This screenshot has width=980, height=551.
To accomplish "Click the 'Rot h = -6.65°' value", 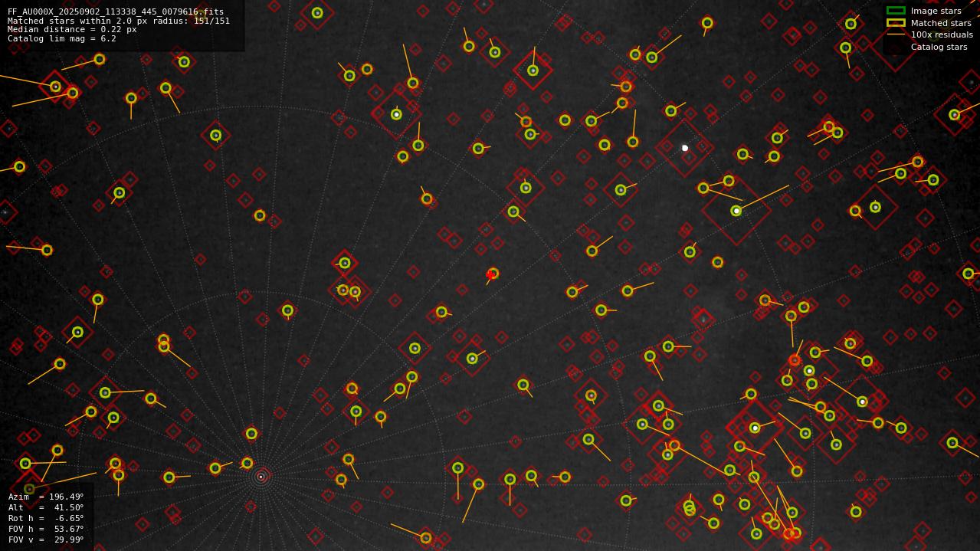I will tap(46, 519).
